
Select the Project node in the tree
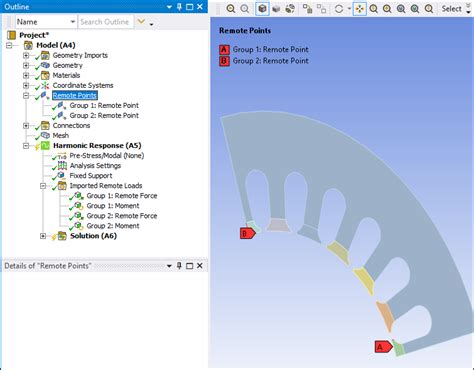34,35
